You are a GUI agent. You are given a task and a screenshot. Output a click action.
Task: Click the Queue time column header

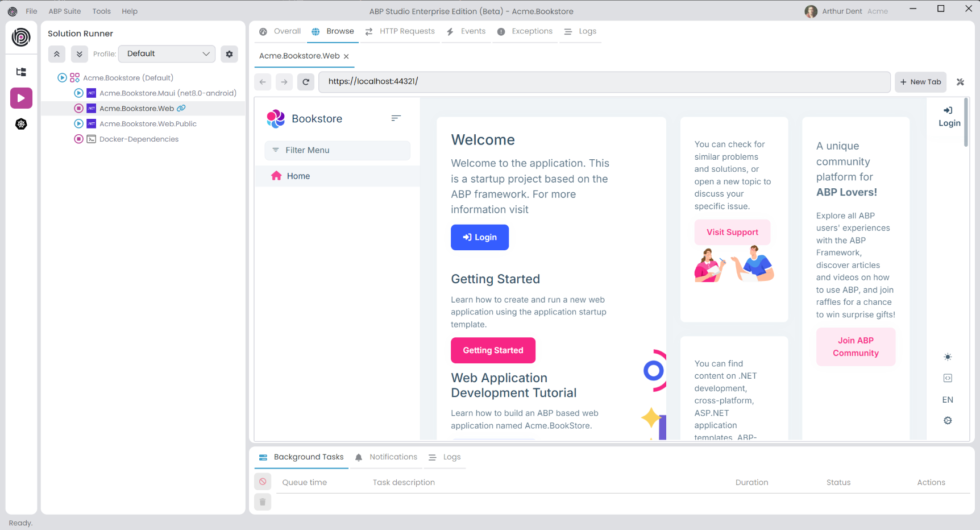[305, 482]
